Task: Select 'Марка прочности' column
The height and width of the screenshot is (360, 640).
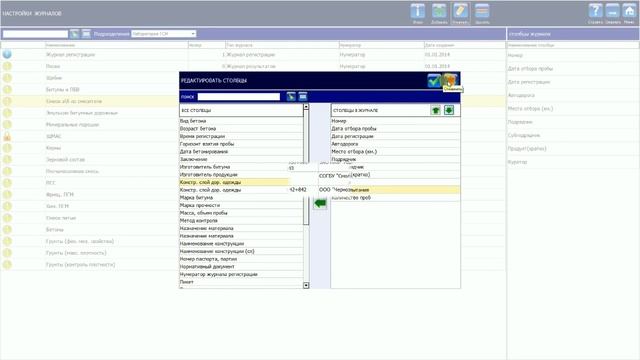Action: click(x=241, y=205)
